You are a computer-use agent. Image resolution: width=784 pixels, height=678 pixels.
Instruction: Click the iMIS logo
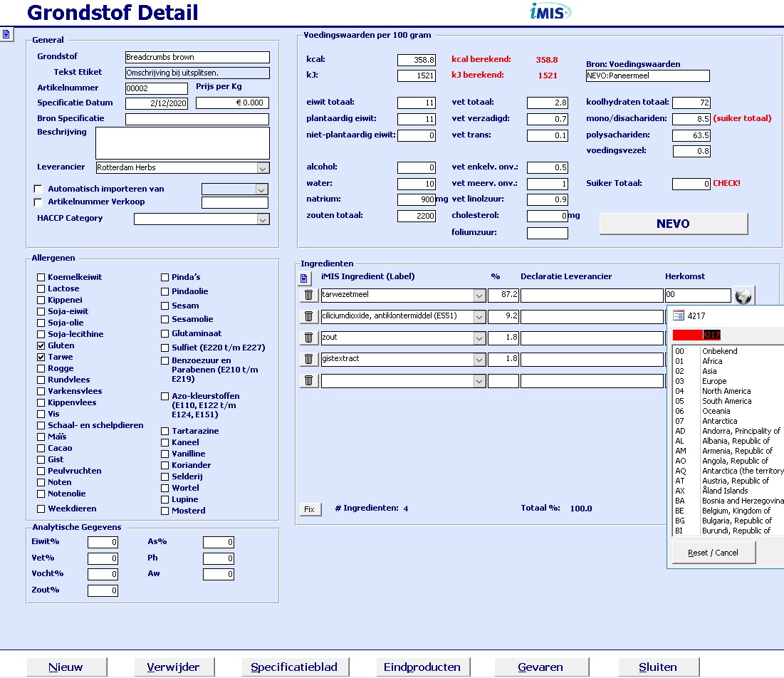550,11
